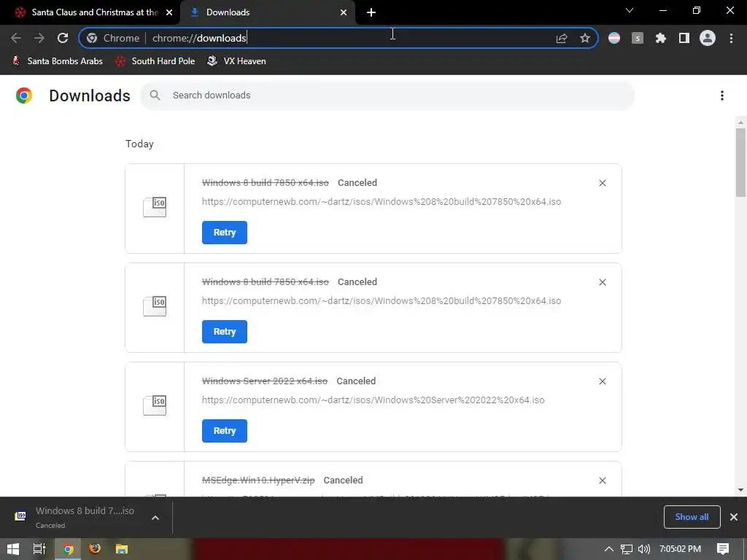Close the Santa Claus and Christmas tab
747x560 pixels.
pyautogui.click(x=169, y=12)
